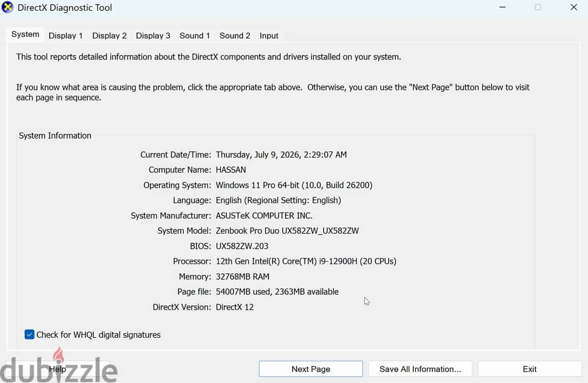This screenshot has height=383, width=588.
Task: Click Save All Information button
Action: click(x=420, y=369)
